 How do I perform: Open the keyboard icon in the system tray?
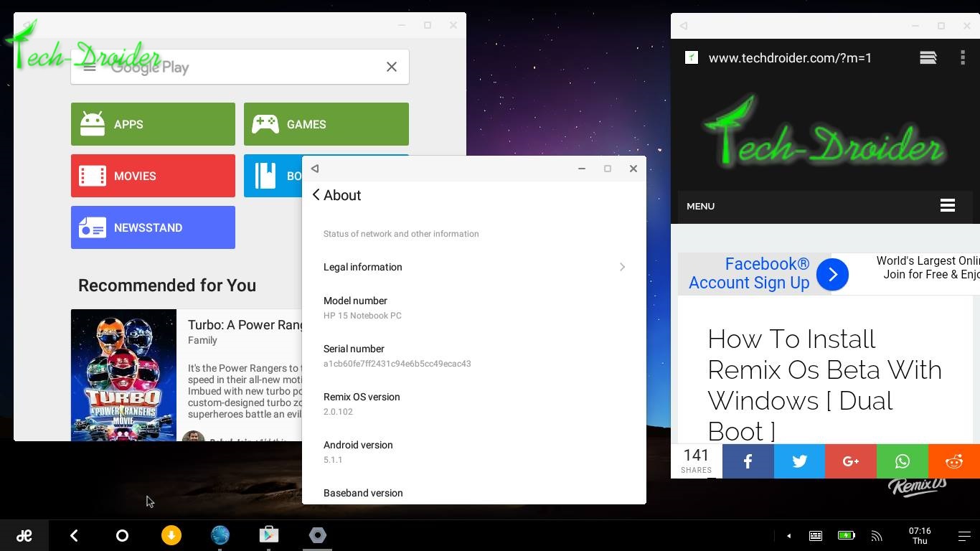pos(816,535)
